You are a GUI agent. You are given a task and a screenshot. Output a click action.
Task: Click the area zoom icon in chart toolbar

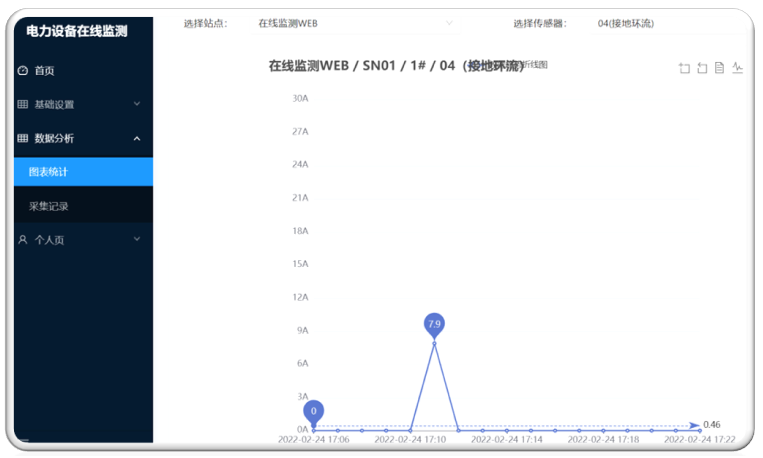[x=684, y=68]
